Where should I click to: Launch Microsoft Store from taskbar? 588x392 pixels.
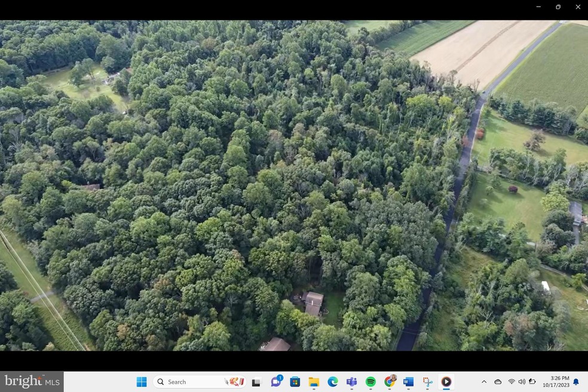[x=295, y=382]
